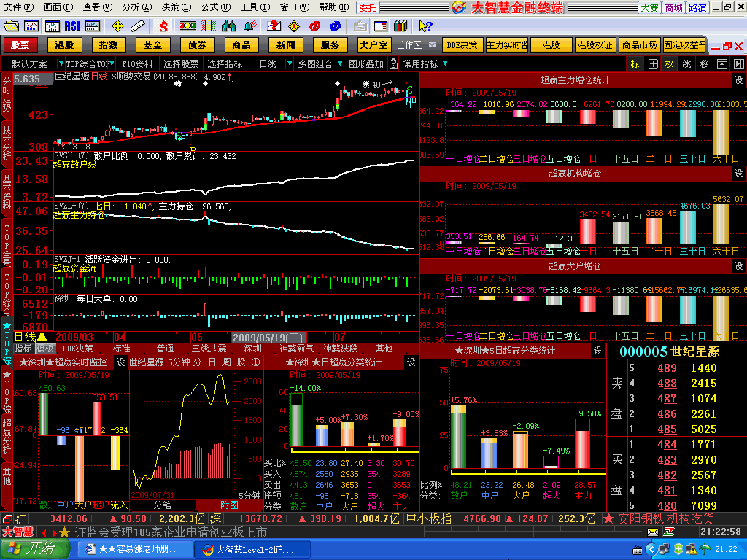Click the striped color bars icon

coord(208,26)
